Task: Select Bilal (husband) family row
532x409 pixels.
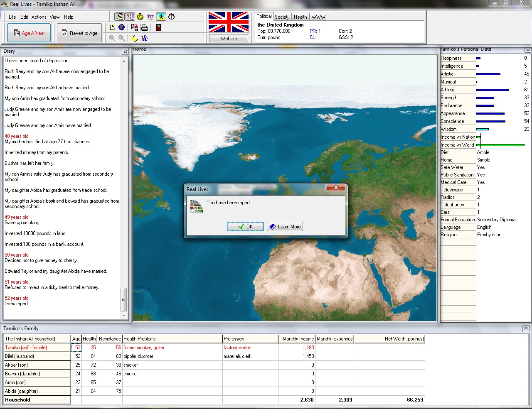Action: tap(214, 356)
